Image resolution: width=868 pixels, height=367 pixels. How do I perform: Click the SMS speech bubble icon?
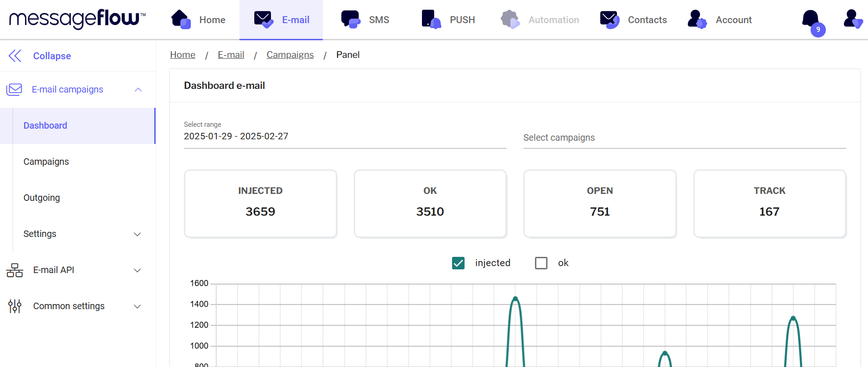(351, 20)
